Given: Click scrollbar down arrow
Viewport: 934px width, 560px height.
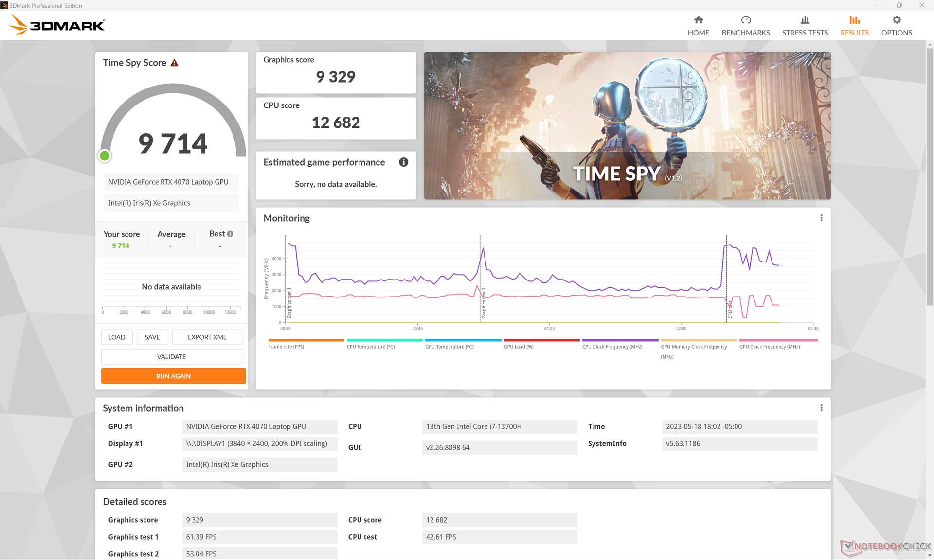Looking at the screenshot, I should click(x=930, y=555).
